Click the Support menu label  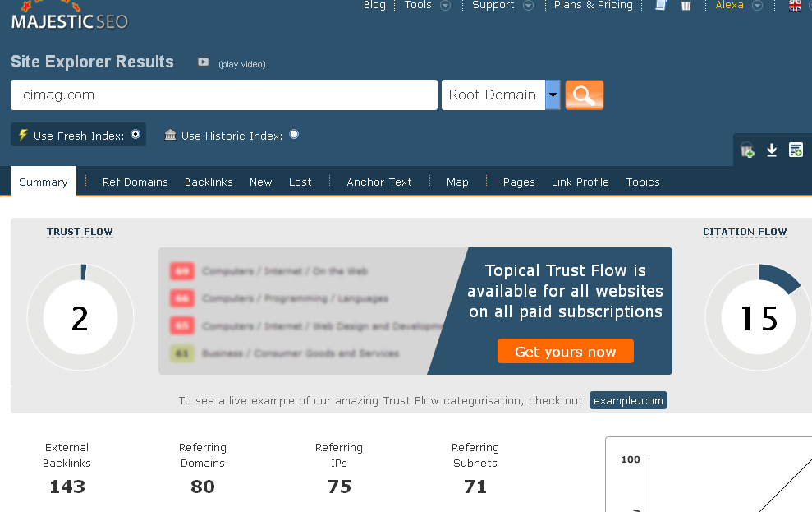pyautogui.click(x=493, y=5)
